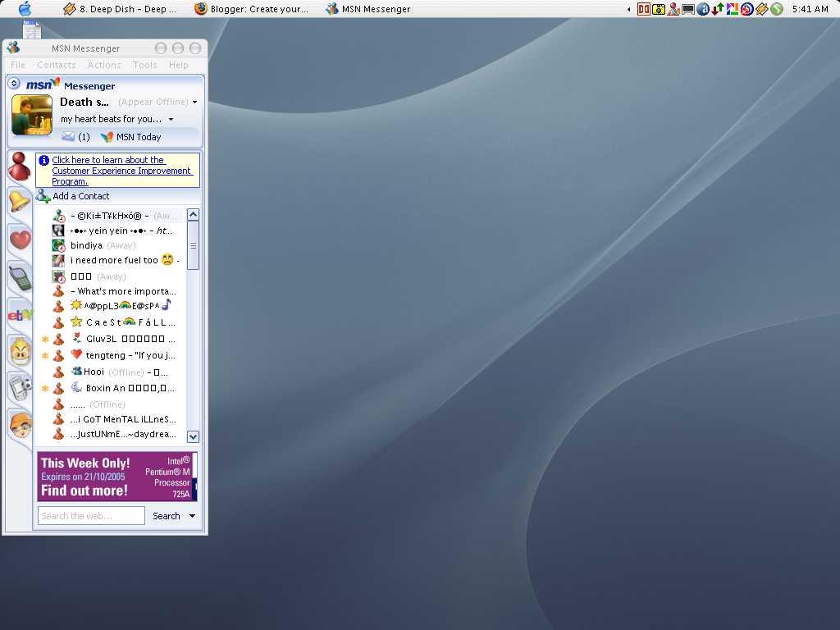This screenshot has width=840, height=630.
Task: Collapse the Messenger header with the round chevron
Action: point(15,83)
